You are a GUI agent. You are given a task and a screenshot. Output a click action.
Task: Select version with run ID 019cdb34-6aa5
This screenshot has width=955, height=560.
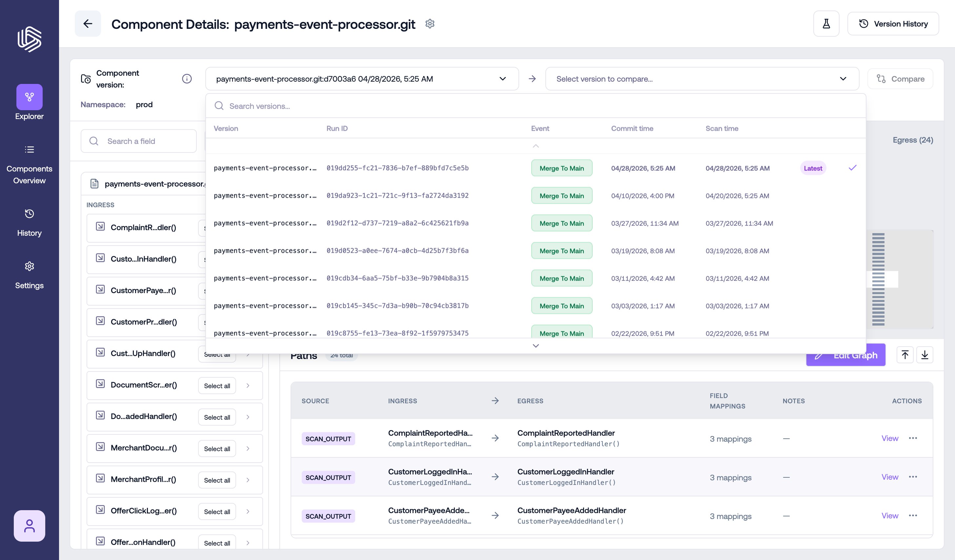coord(535,278)
